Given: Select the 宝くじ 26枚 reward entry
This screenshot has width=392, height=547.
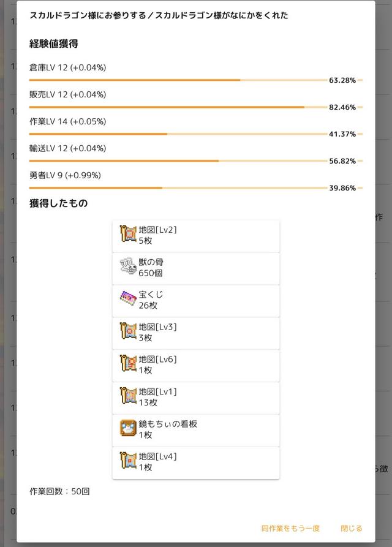Looking at the screenshot, I should point(196,300).
